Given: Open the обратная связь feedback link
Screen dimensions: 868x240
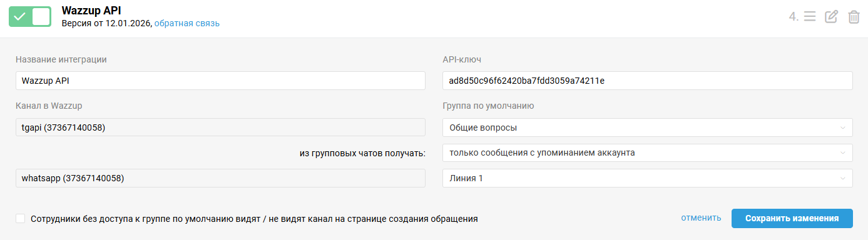Looking at the screenshot, I should (187, 23).
